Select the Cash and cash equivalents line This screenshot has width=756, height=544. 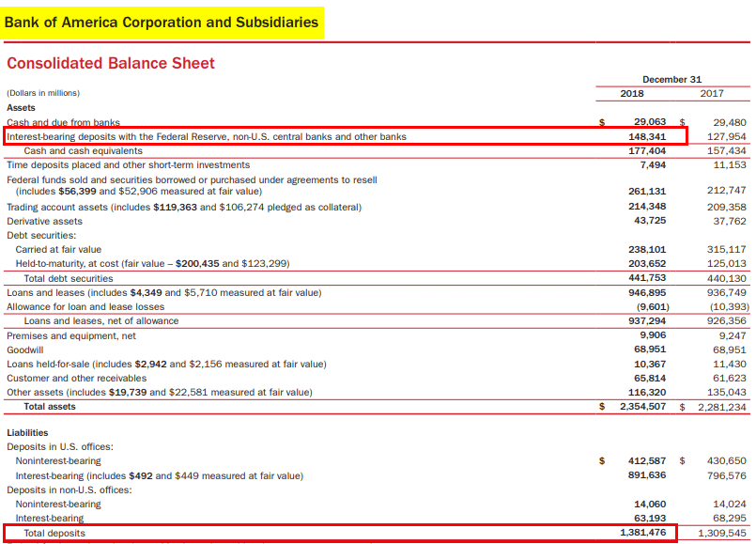85,150
